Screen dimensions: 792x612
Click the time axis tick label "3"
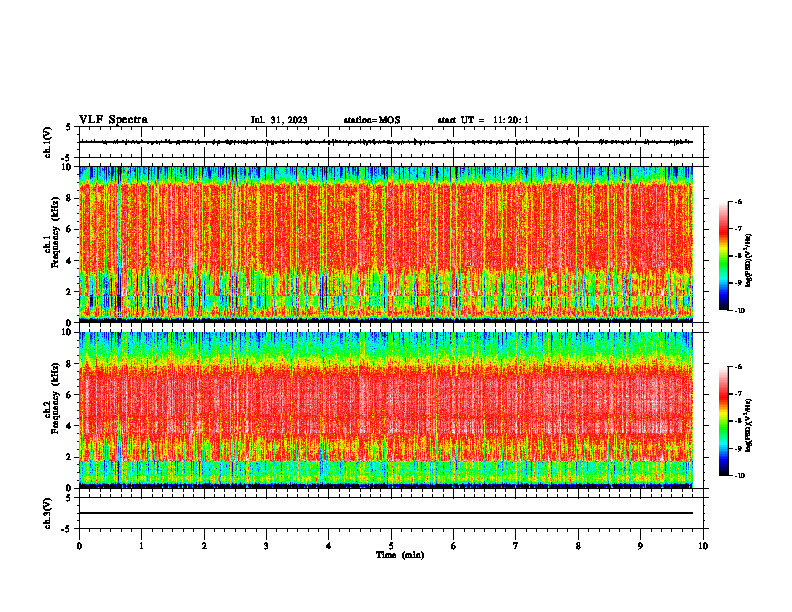(x=266, y=546)
